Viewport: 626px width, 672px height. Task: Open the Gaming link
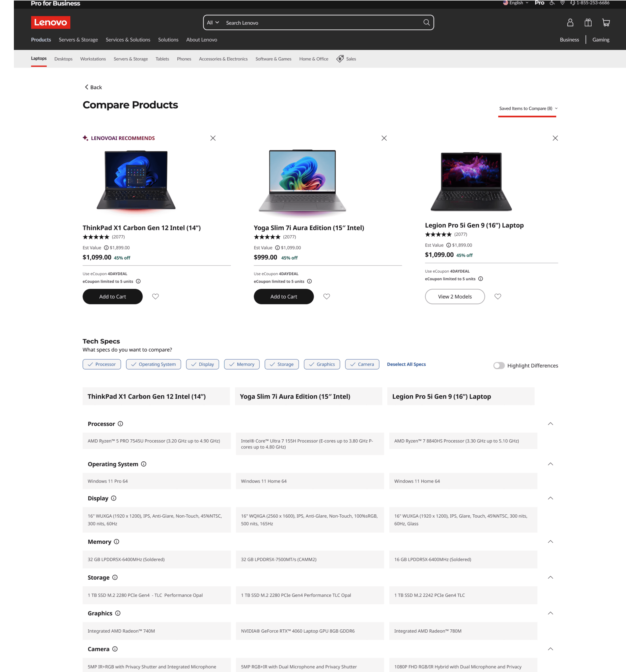pyautogui.click(x=601, y=40)
